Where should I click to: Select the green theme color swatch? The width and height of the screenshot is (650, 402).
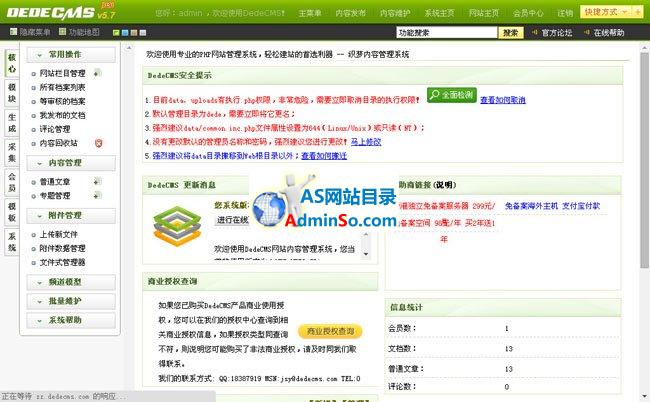click(x=116, y=32)
